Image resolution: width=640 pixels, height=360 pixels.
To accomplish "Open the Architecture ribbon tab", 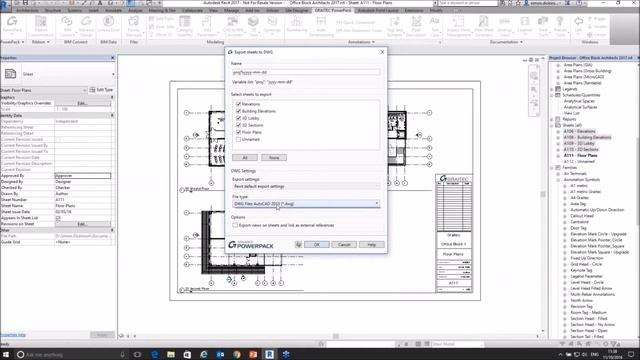I will click(28, 10).
